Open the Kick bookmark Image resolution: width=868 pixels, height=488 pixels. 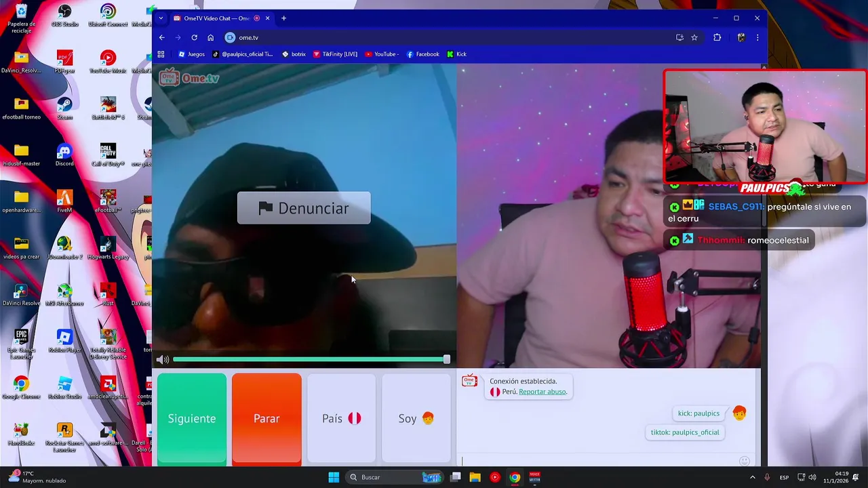coord(456,54)
